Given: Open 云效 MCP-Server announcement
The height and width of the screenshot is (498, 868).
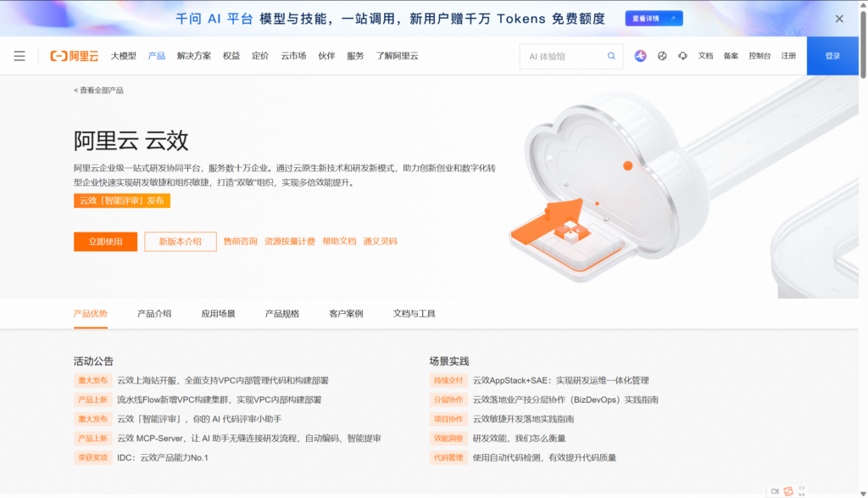Looking at the screenshot, I should point(249,439).
